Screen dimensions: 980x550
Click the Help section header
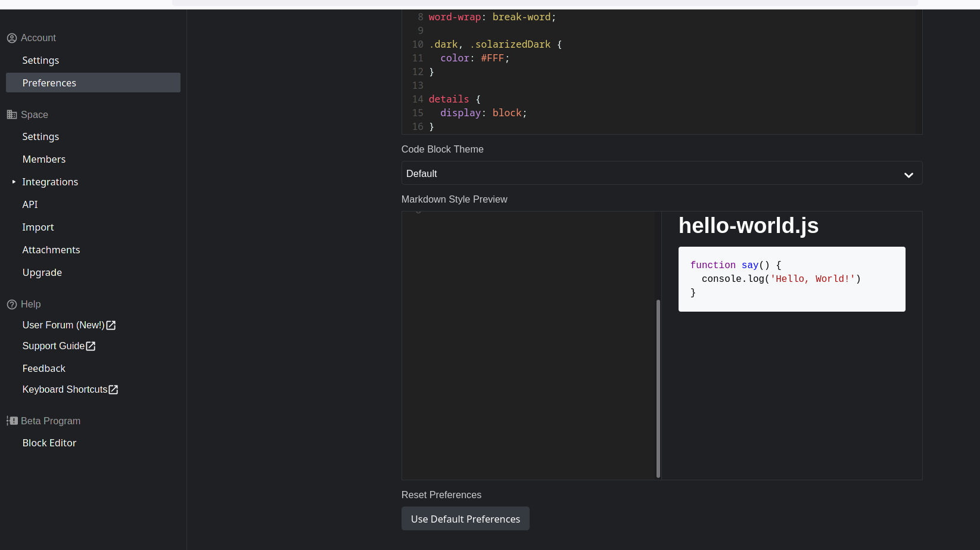click(31, 304)
